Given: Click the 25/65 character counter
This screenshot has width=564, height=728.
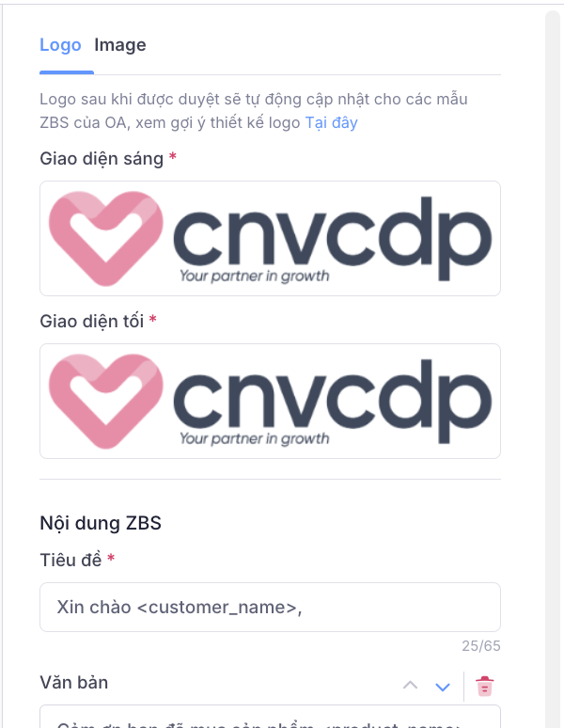Looking at the screenshot, I should click(481, 646).
